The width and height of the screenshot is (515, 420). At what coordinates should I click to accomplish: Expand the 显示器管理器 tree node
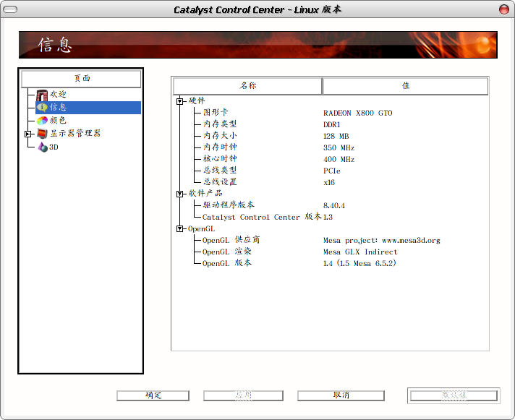[27, 134]
